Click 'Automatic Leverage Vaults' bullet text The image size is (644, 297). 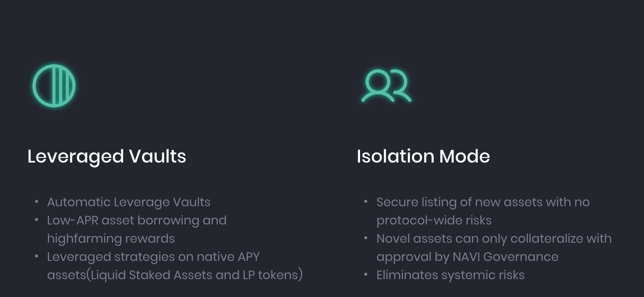128,202
